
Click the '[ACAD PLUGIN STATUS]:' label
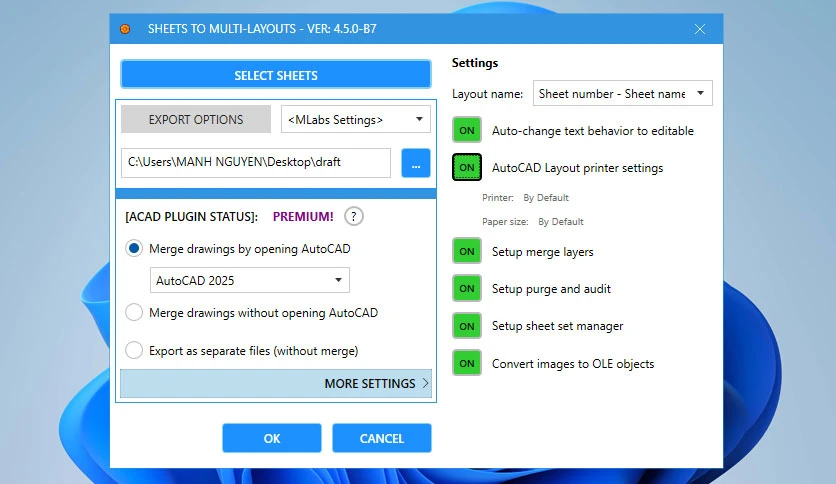191,216
